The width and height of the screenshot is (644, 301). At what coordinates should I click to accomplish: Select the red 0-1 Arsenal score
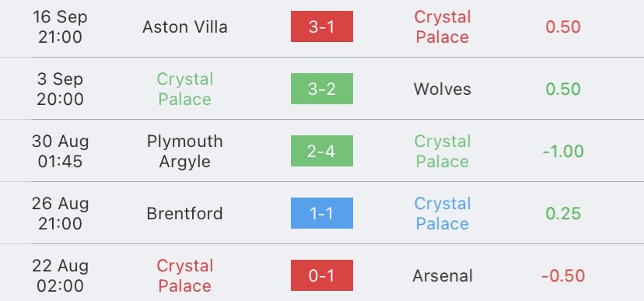[321, 275]
